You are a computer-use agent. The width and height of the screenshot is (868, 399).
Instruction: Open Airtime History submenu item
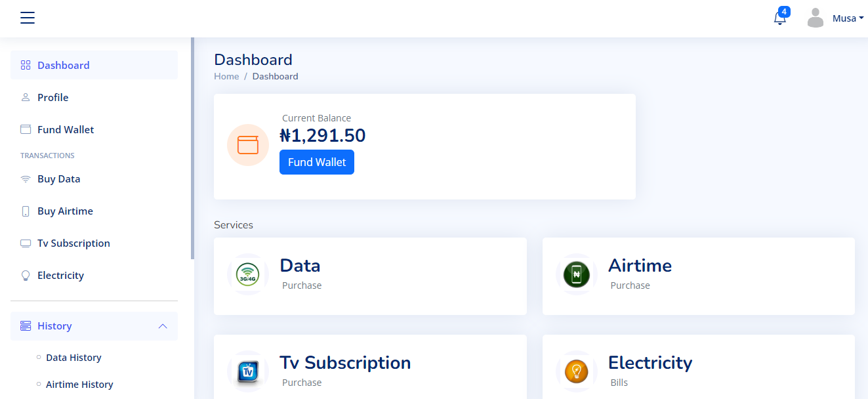79,385
